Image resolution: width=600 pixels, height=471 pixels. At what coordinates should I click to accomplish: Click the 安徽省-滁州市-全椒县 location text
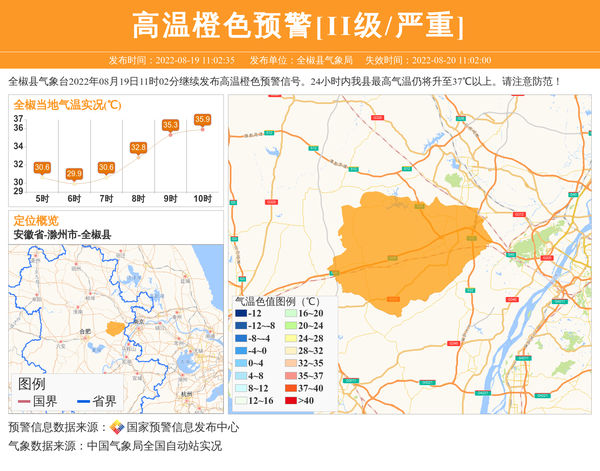(62, 234)
